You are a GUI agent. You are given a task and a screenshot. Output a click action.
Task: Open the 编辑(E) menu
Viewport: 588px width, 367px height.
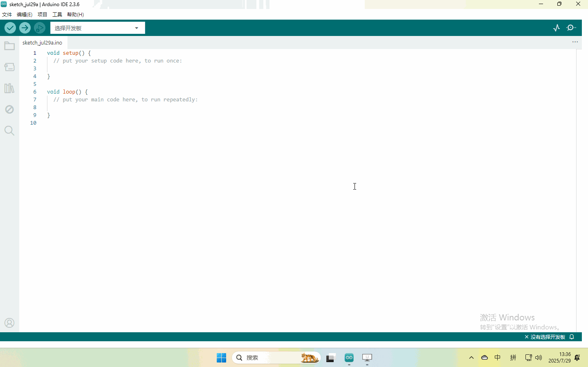coord(25,14)
